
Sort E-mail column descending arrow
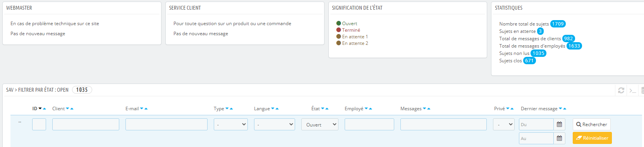click(141, 109)
